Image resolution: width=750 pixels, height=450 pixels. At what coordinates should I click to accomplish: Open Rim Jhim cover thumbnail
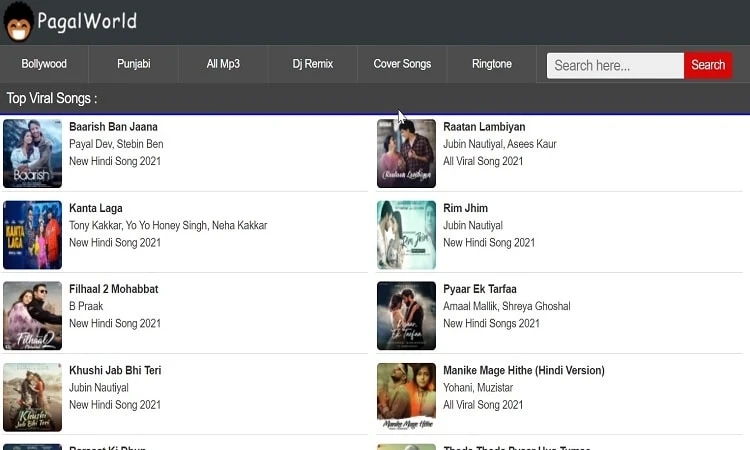406,235
